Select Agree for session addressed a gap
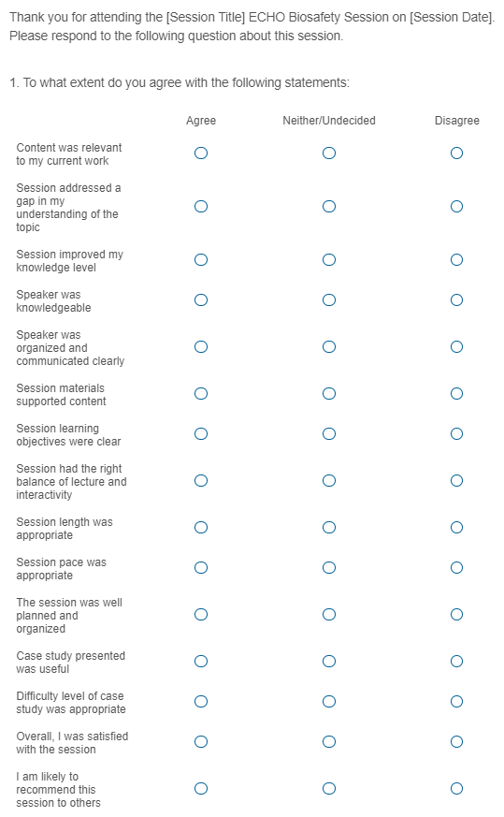Screen dimensions: 504x817 201,207
